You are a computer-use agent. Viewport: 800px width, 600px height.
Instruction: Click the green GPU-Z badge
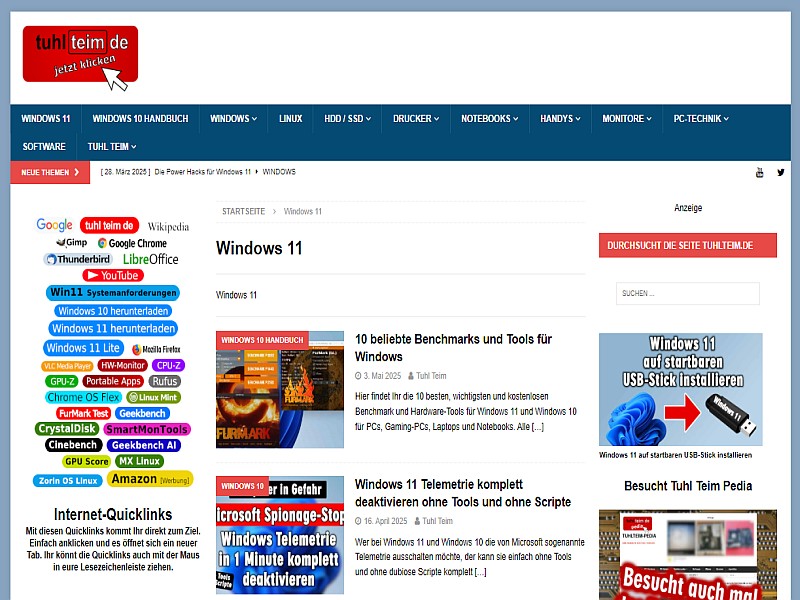pos(62,381)
